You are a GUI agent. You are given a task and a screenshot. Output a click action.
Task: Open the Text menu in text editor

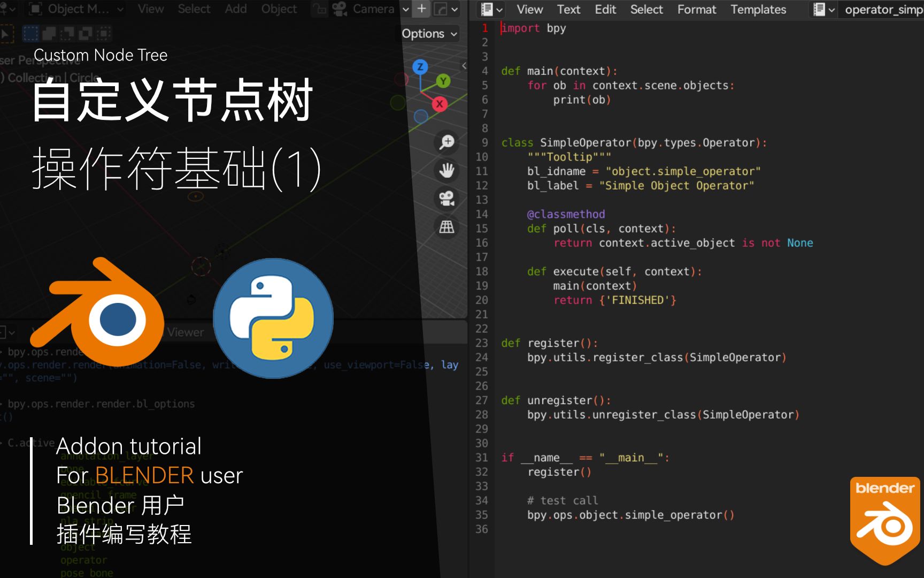pos(568,9)
